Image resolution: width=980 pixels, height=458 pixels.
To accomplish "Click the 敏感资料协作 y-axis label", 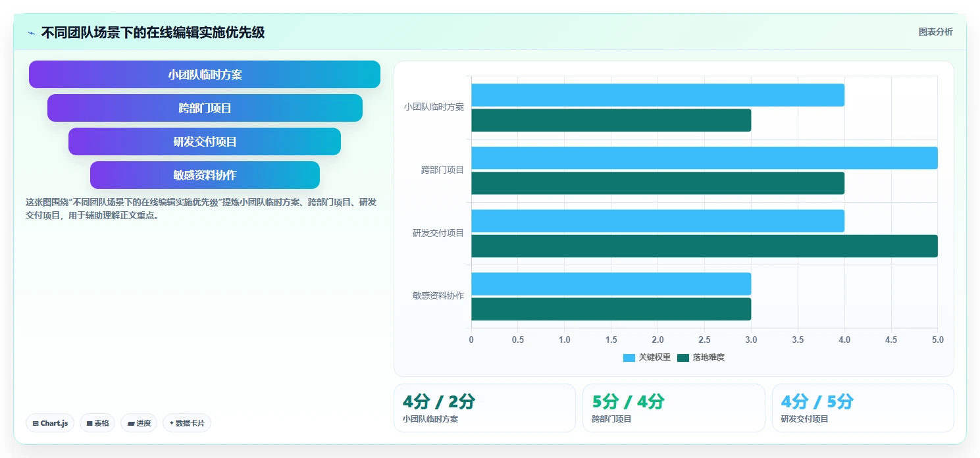I will tap(438, 296).
